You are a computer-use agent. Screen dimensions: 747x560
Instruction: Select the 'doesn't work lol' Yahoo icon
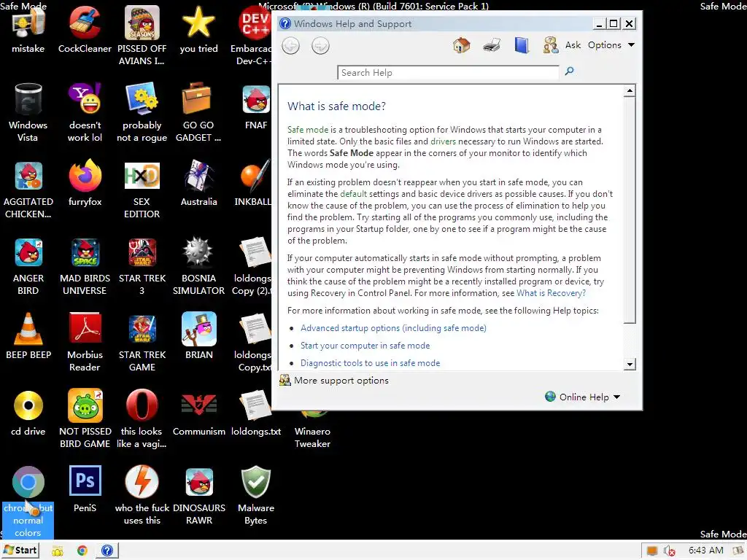tap(85, 112)
